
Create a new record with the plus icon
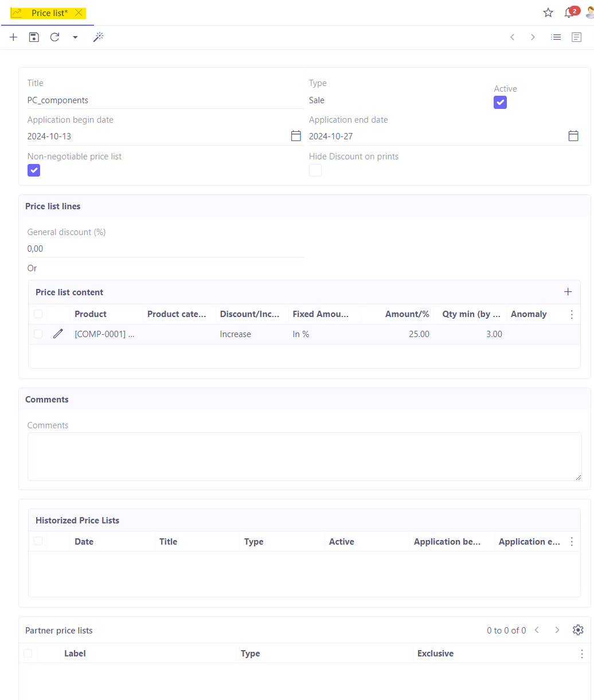click(x=13, y=37)
